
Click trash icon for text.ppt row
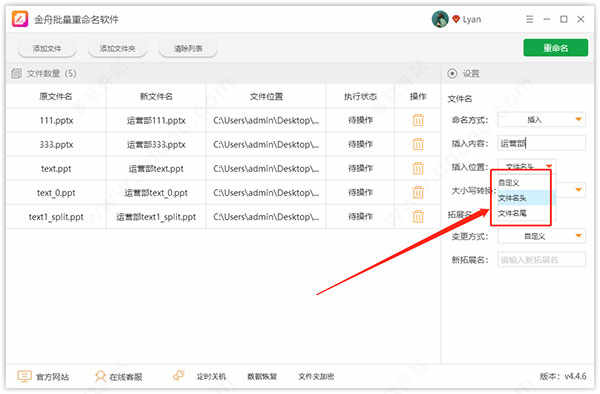418,168
